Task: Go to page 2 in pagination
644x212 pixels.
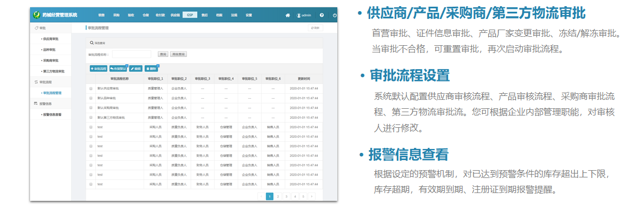Action: coord(278,196)
